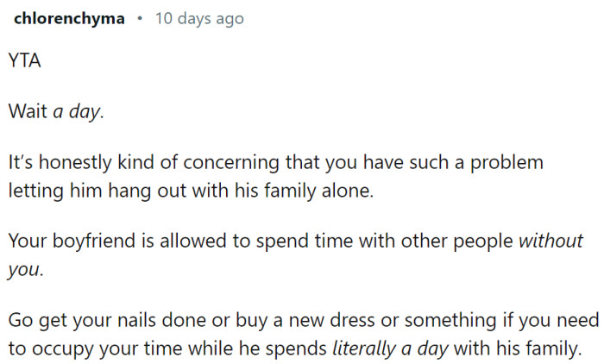Click the italic word "without"
604x364 pixels.
[x=551, y=241]
